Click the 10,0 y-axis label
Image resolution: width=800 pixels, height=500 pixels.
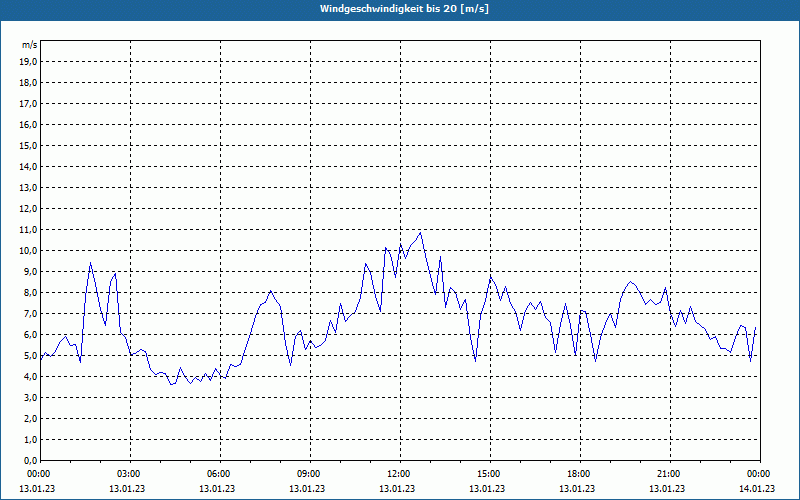point(28,251)
